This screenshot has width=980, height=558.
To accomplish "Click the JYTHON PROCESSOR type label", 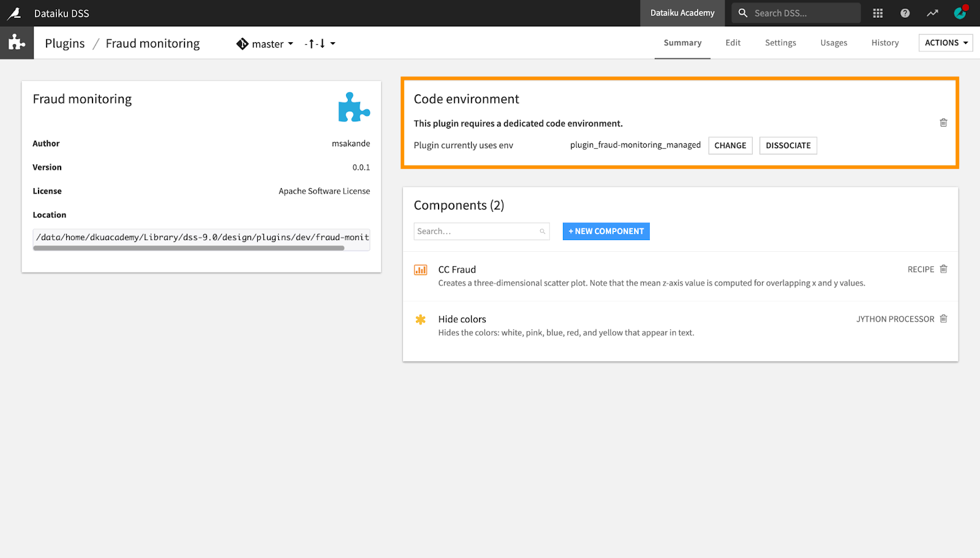I will click(895, 319).
